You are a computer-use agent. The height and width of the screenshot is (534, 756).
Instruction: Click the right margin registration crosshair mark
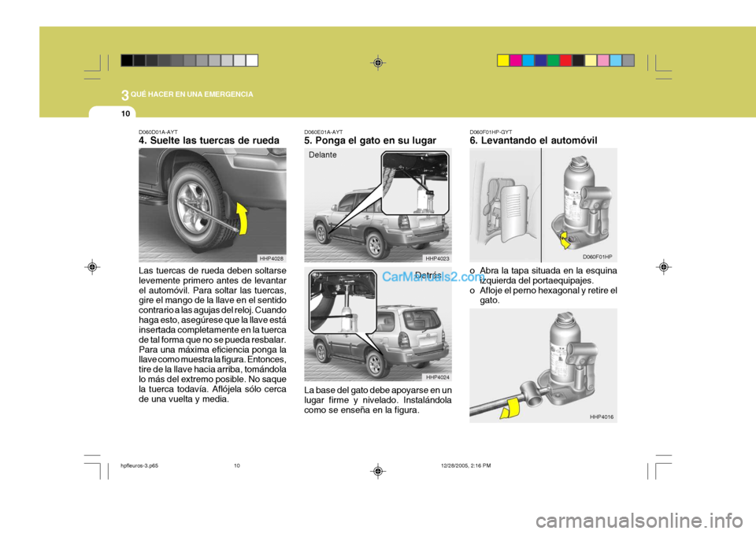tap(663, 267)
